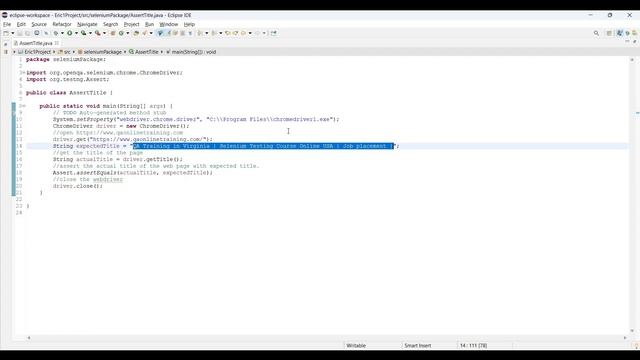Toggle Skip All Breakpoints

(46, 33)
